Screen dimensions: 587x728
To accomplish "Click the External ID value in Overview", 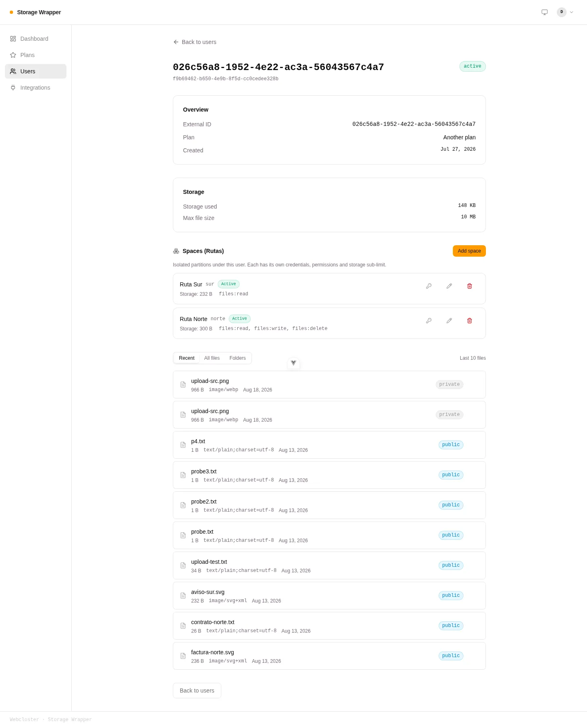I will (414, 124).
